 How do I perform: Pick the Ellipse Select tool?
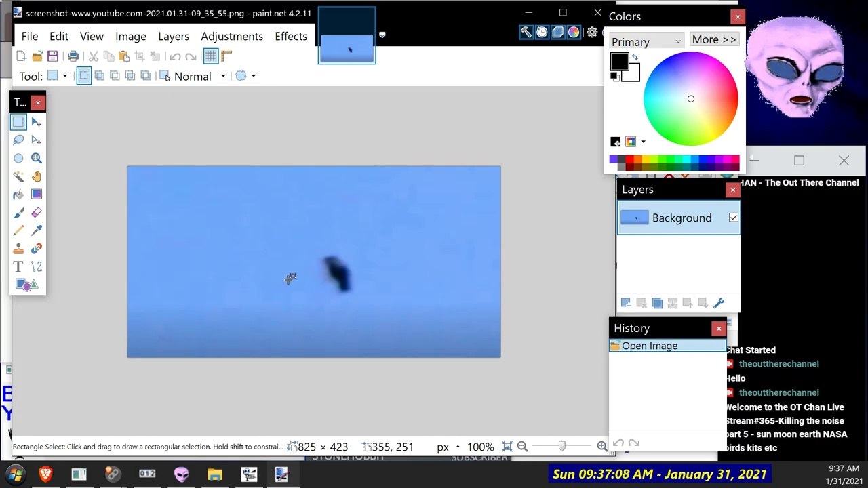pyautogui.click(x=18, y=158)
